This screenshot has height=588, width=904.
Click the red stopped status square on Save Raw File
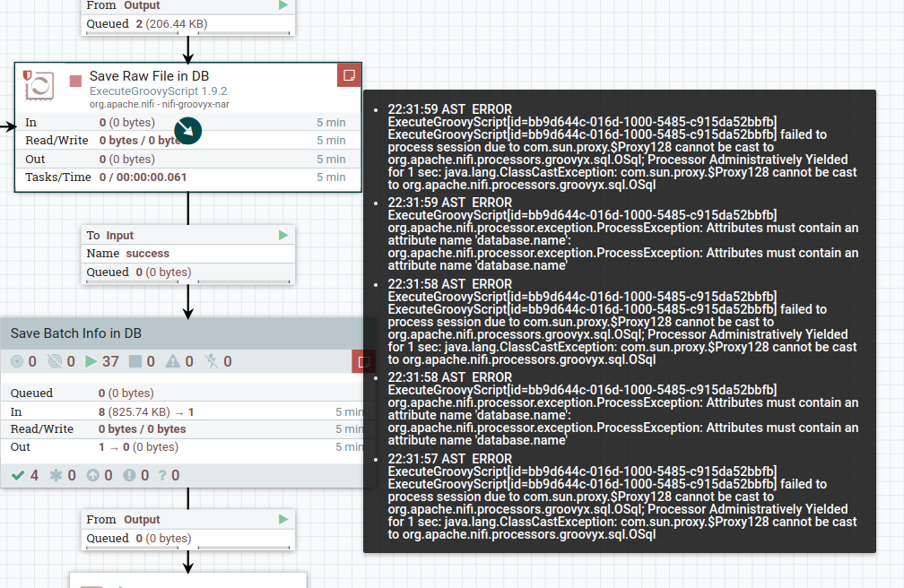75,81
